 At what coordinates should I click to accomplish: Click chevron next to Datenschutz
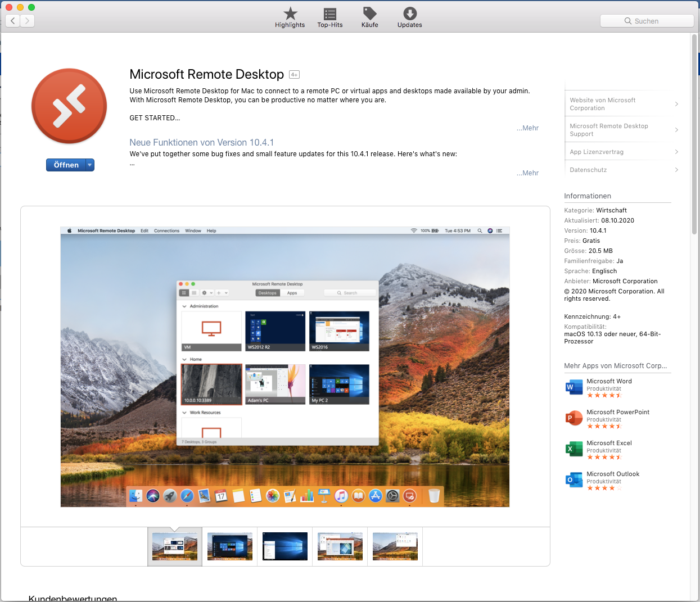click(676, 170)
